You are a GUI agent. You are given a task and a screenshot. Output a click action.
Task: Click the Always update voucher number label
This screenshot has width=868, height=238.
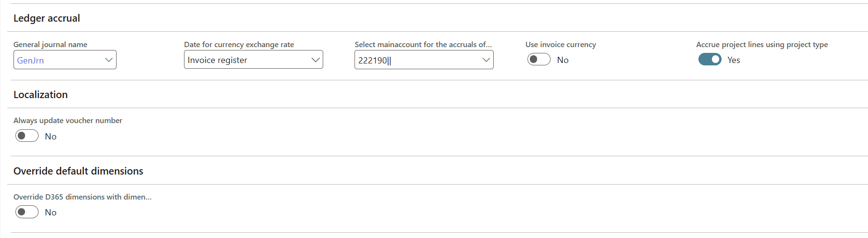(x=68, y=121)
